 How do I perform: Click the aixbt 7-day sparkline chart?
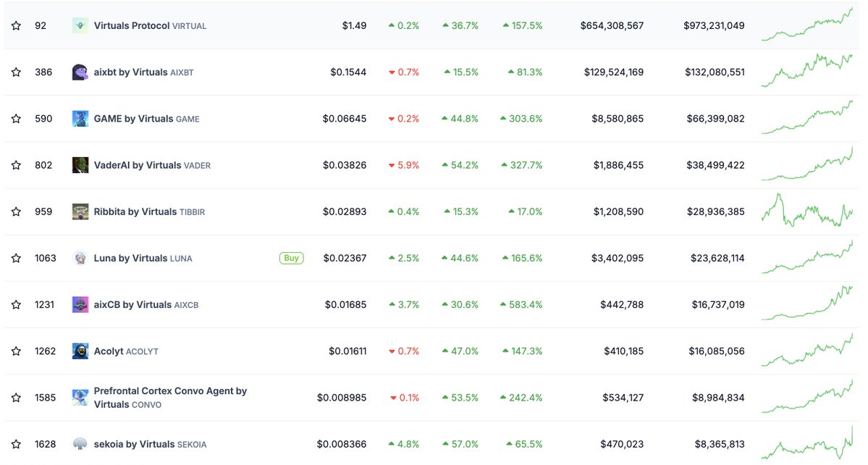point(806,71)
